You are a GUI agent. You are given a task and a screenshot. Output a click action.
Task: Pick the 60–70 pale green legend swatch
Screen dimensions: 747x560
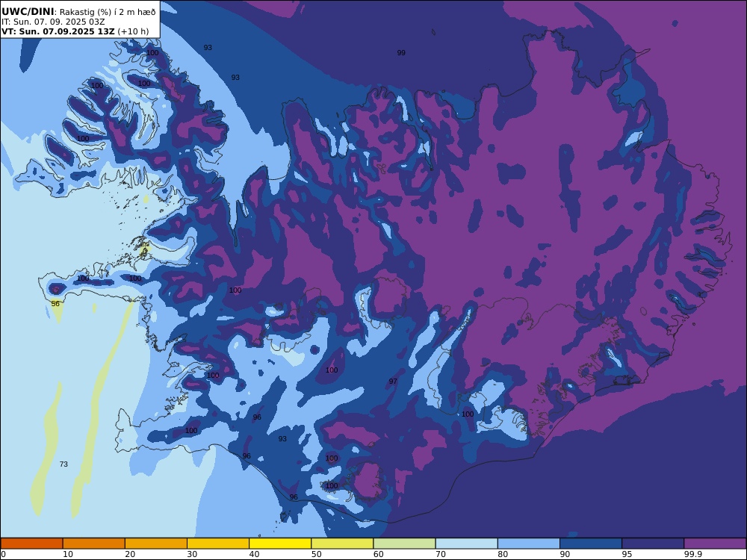tap(404, 544)
